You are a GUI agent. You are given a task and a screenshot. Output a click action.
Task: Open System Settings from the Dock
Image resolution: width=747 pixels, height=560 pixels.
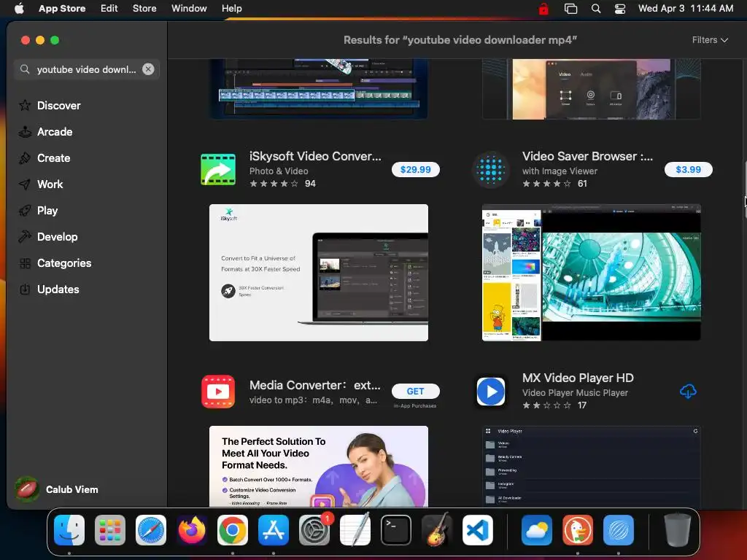point(314,530)
